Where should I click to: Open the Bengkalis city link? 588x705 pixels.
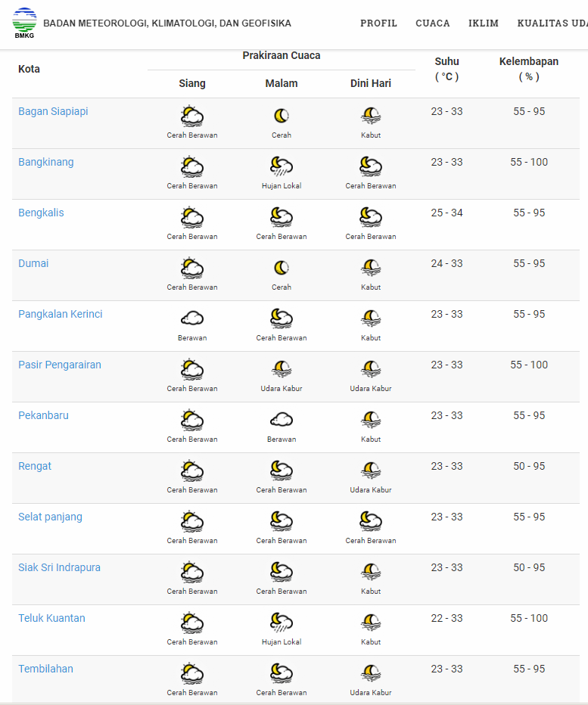point(41,213)
